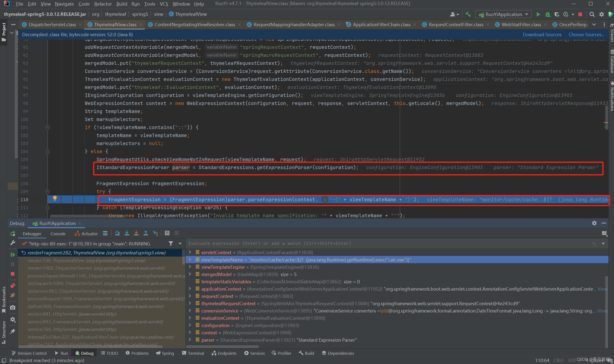This screenshot has width=614, height=364.
Task: Open Debug tool window settings gear
Action: click(594, 223)
